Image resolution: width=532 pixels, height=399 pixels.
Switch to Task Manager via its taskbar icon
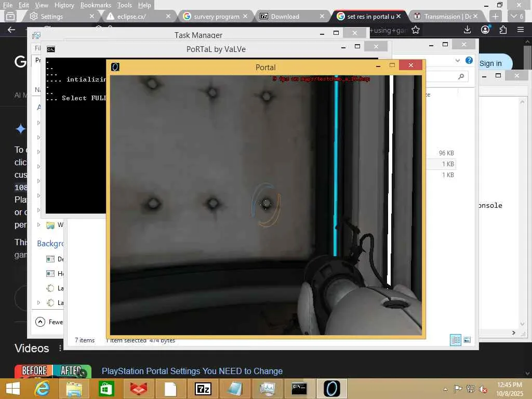click(x=268, y=389)
